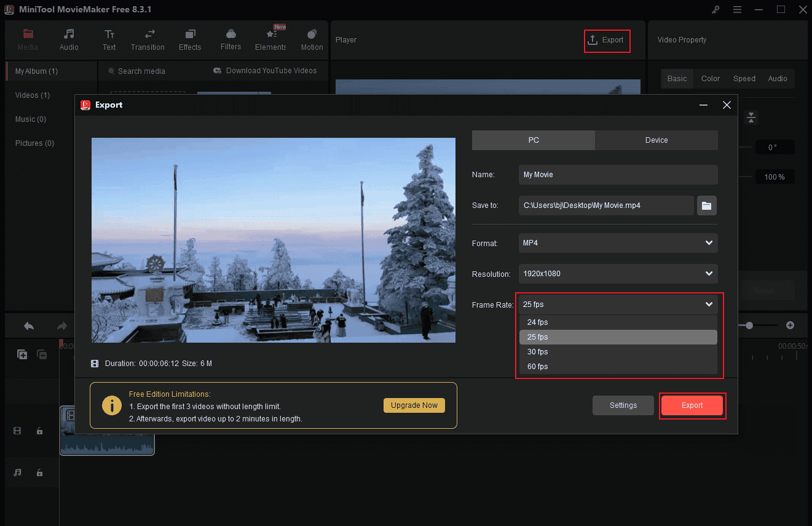The image size is (812, 526).
Task: Open the Resolution dropdown
Action: point(618,273)
